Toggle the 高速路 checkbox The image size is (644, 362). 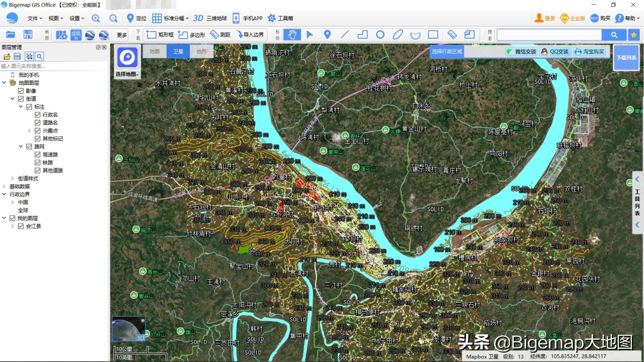[38, 155]
